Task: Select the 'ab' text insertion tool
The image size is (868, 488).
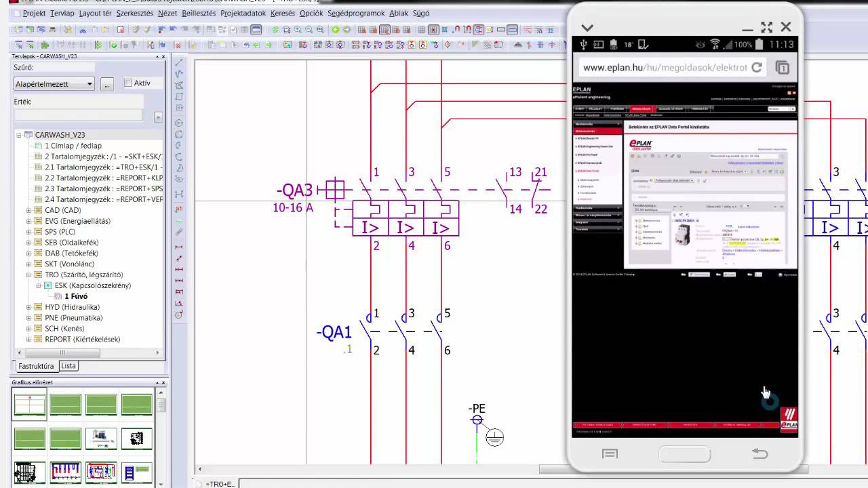Action: (179, 209)
